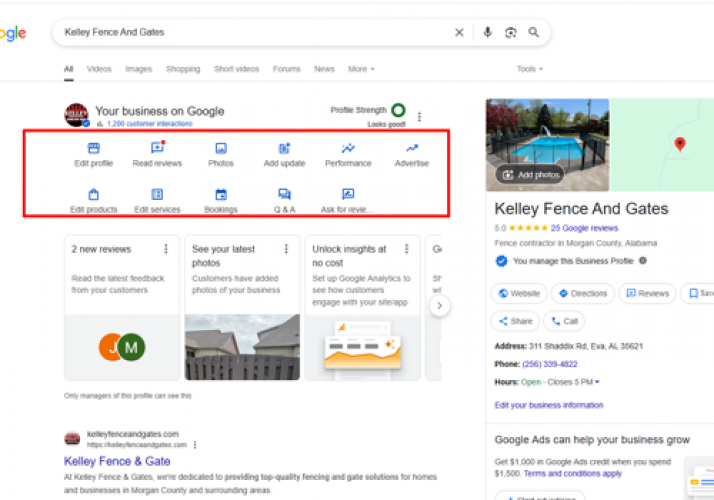714x500 pixels.
Task: Open the Photos icon
Action: pos(221,149)
